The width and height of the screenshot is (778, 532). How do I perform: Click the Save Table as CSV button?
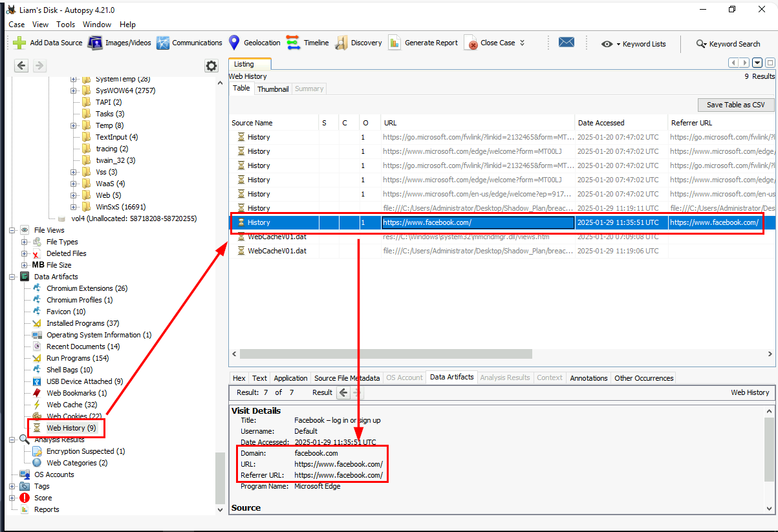pos(735,105)
